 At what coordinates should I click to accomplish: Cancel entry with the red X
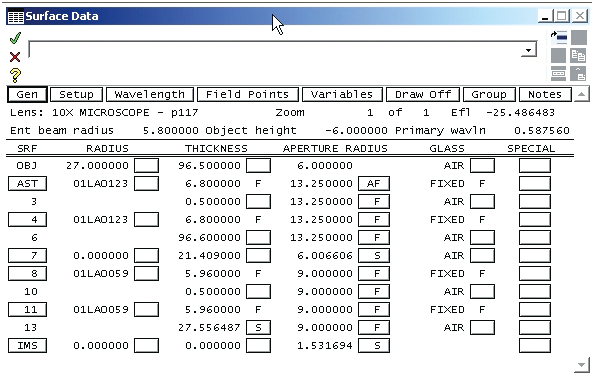(x=15, y=57)
